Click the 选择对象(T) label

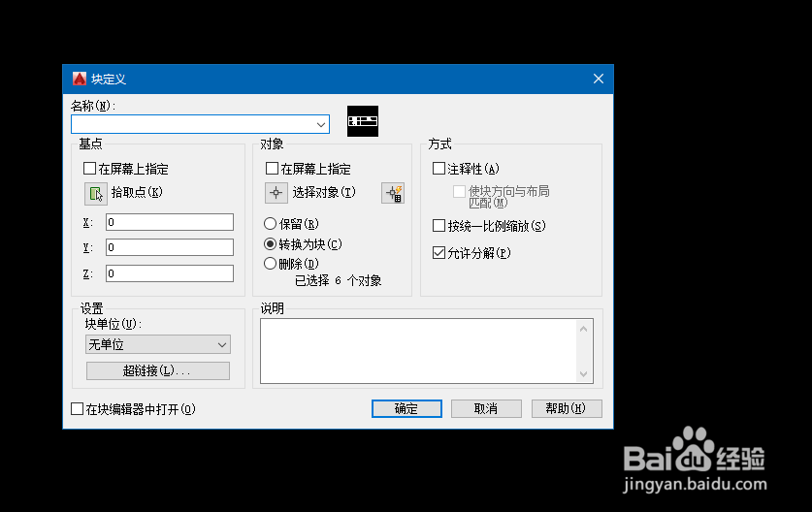324,193
